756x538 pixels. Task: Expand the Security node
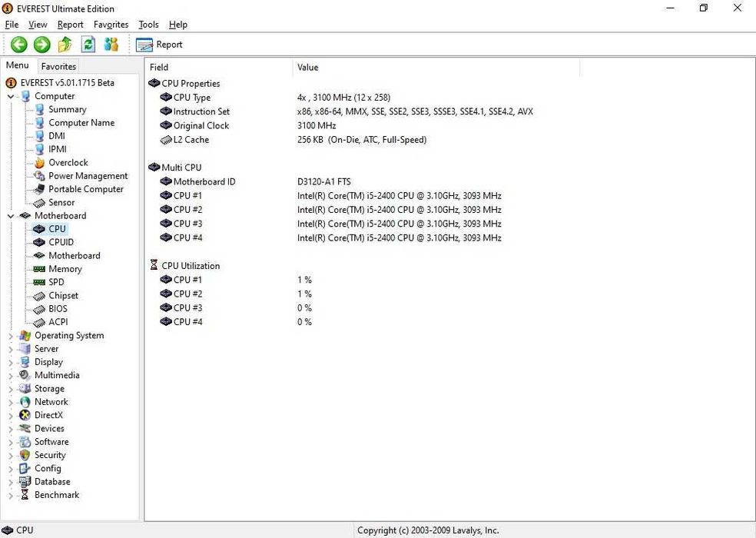click(x=11, y=455)
